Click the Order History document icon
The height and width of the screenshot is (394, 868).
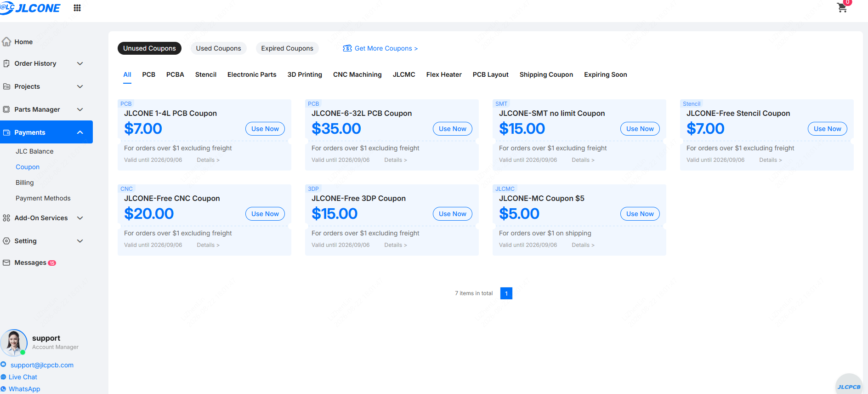point(6,63)
